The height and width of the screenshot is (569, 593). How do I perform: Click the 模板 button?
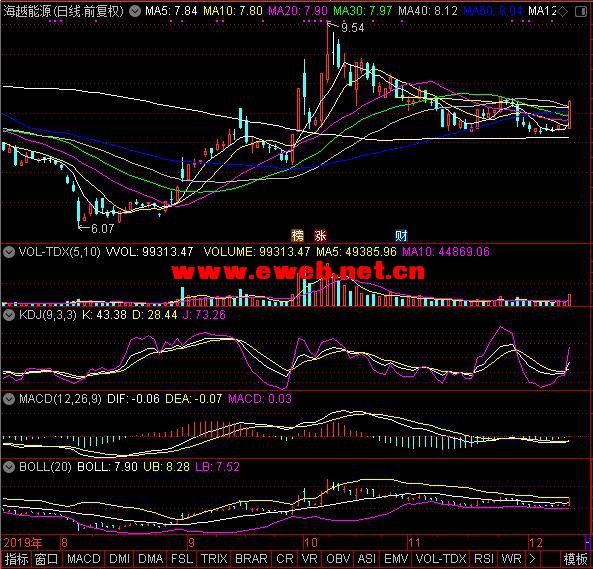[576, 559]
